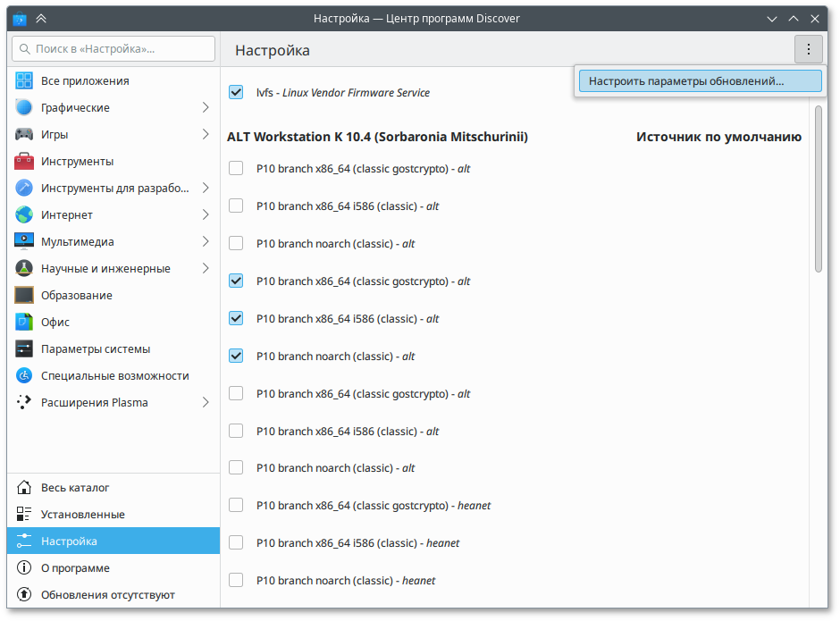
Task: Go to All applications category
Action: (85, 81)
